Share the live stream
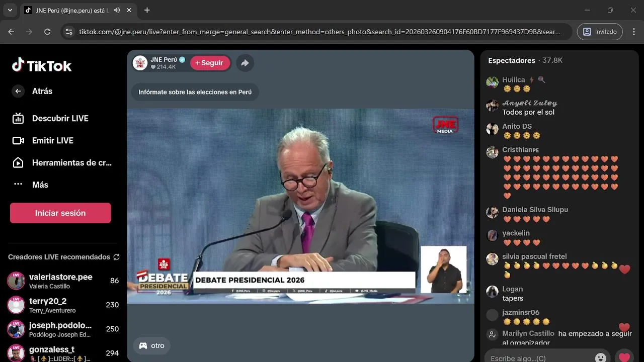644x362 pixels. coord(245,63)
